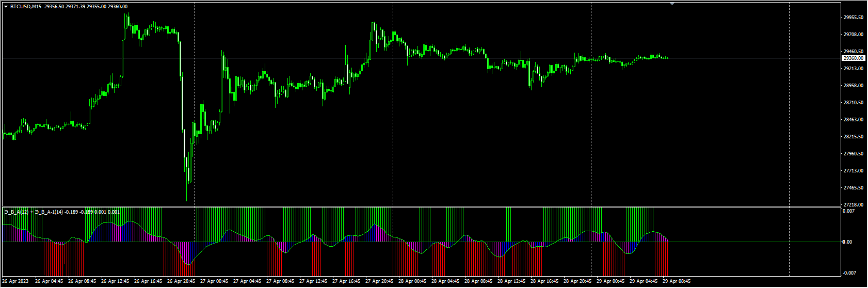The image size is (868, 288).
Task: Click the indicator label Э_В_А(12) + Э_В_А-1(14)
Action: 34,212
